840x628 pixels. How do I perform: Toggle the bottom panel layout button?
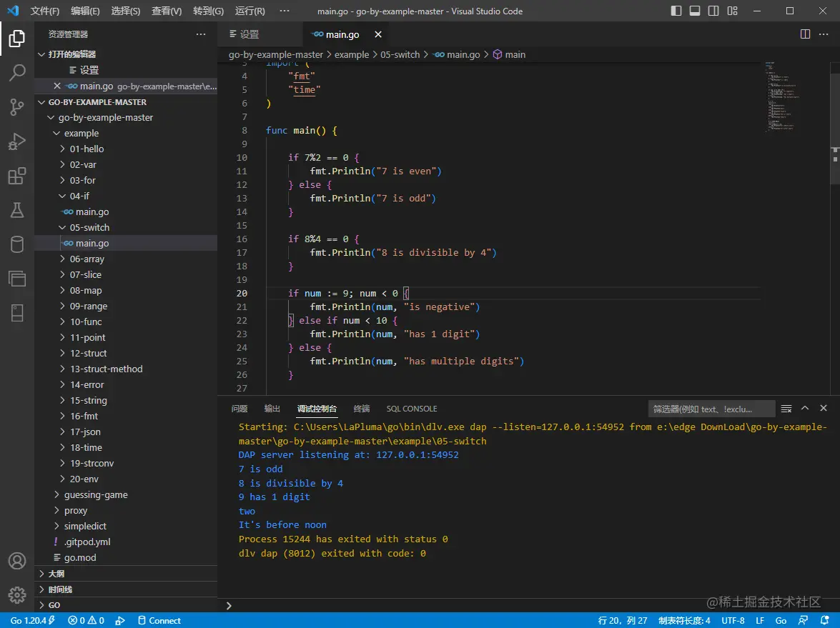[x=695, y=11]
